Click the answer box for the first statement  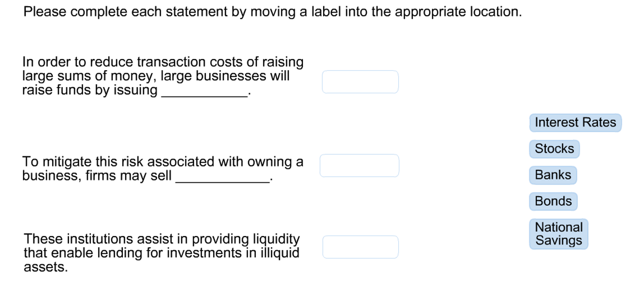(x=360, y=82)
